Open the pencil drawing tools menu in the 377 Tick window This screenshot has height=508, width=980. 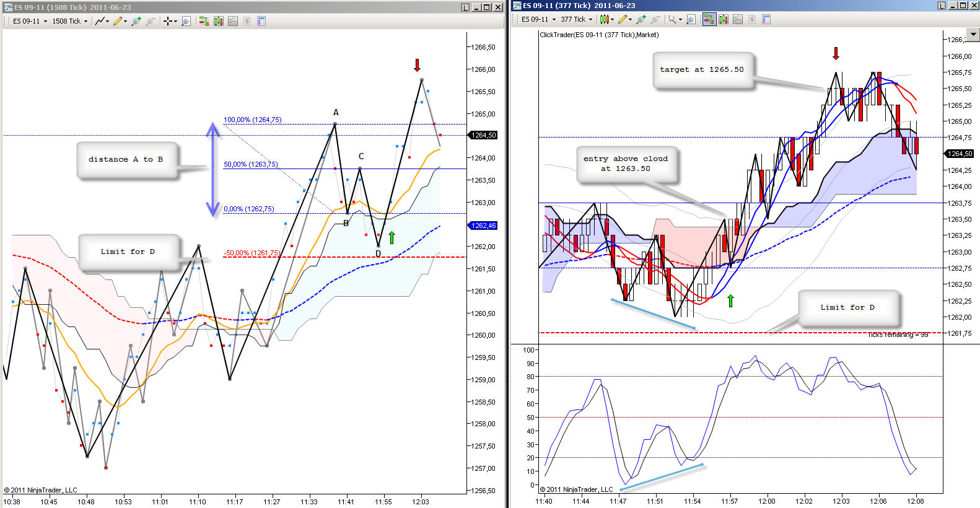tap(625, 19)
